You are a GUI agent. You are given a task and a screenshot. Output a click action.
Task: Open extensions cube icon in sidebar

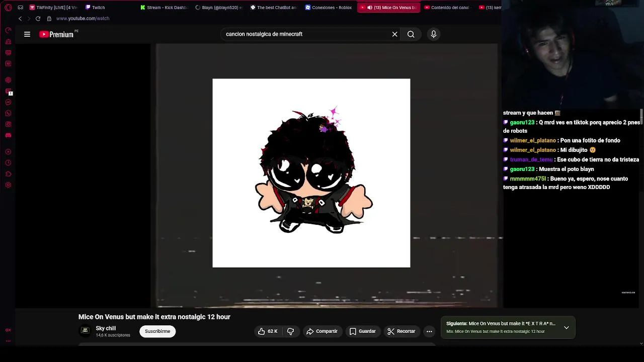(8, 174)
